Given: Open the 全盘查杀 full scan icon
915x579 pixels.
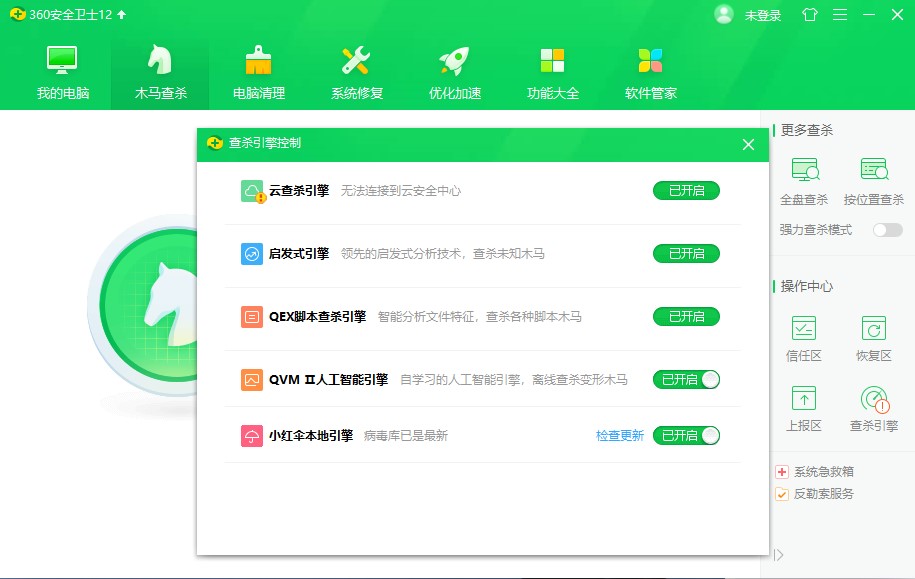Looking at the screenshot, I should 804,170.
